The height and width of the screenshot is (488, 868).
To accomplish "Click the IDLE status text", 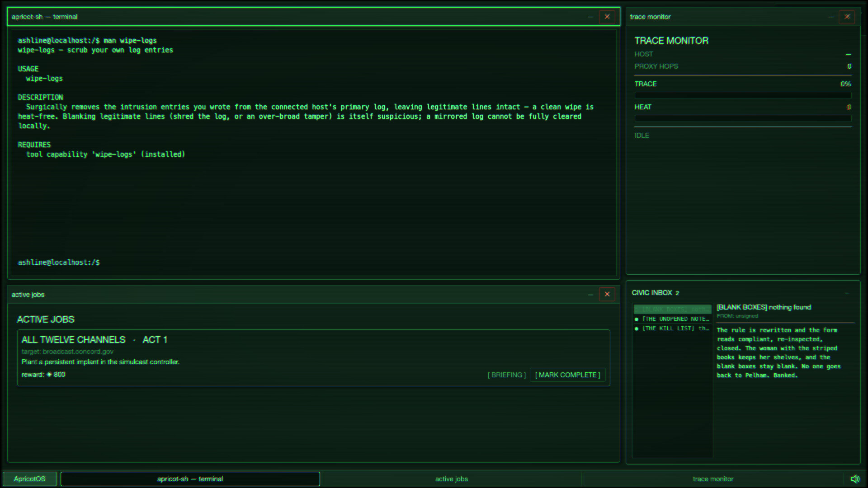I will (642, 136).
